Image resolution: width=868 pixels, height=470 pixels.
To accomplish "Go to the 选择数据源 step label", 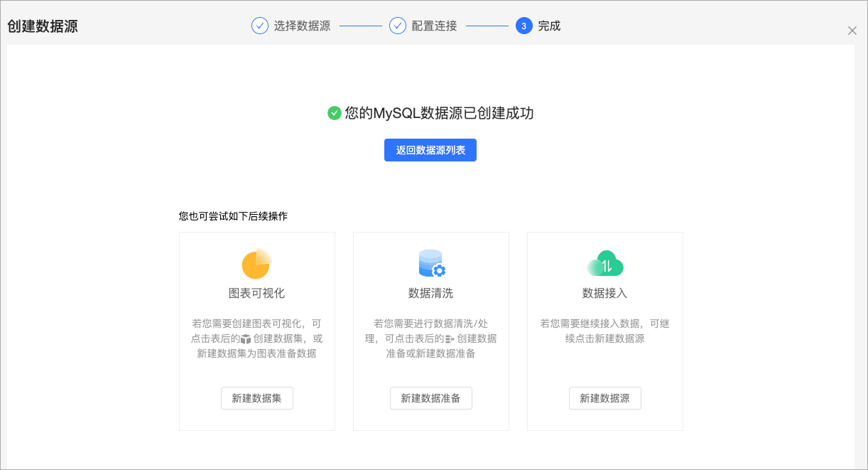I will (302, 26).
